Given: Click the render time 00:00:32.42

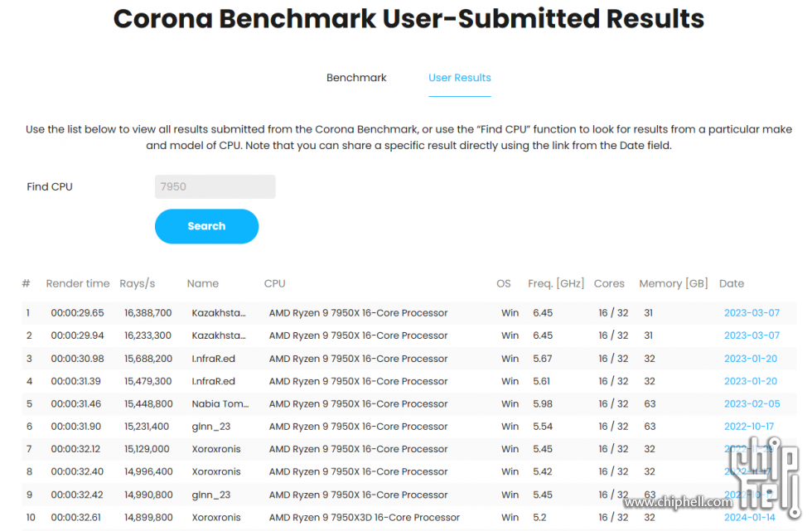Looking at the screenshot, I should (76, 495).
